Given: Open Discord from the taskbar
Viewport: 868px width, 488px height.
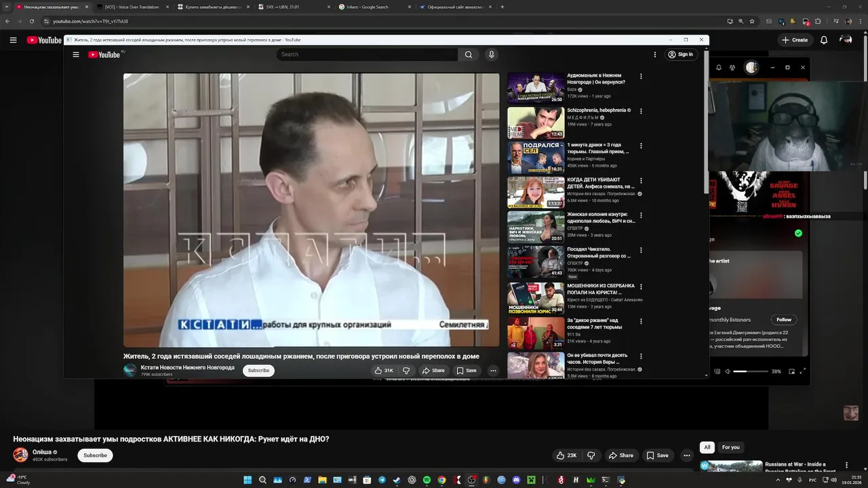Looking at the screenshot, I should 516,480.
